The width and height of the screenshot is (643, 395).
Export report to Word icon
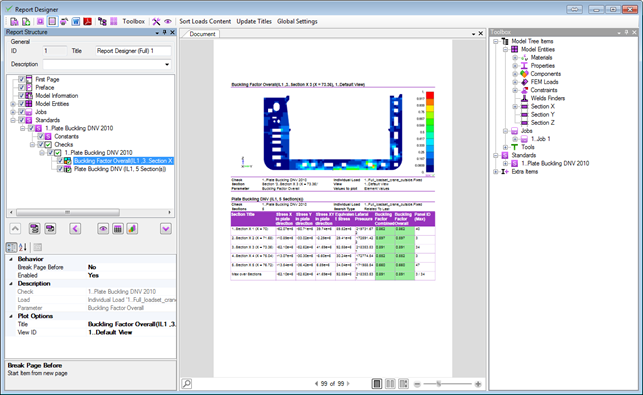pyautogui.click(x=75, y=21)
